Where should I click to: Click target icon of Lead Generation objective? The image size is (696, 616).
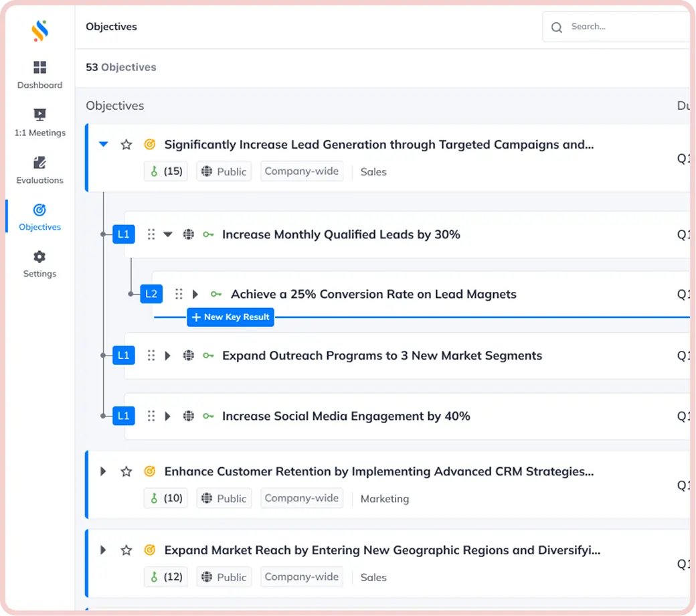pos(150,145)
